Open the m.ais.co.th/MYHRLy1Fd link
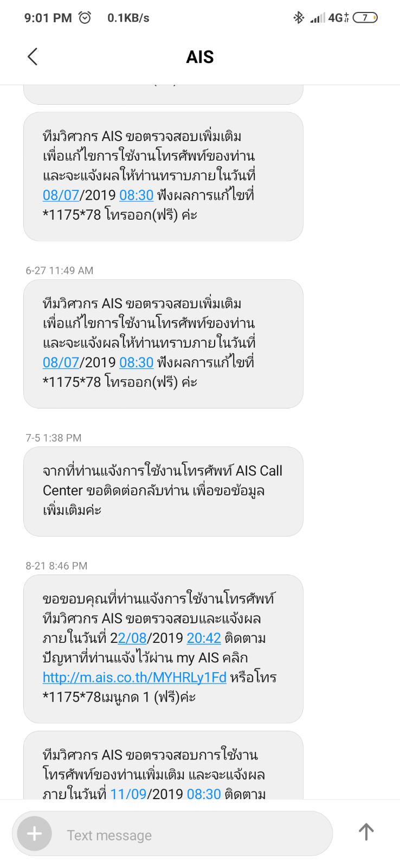400x868 pixels. click(134, 677)
